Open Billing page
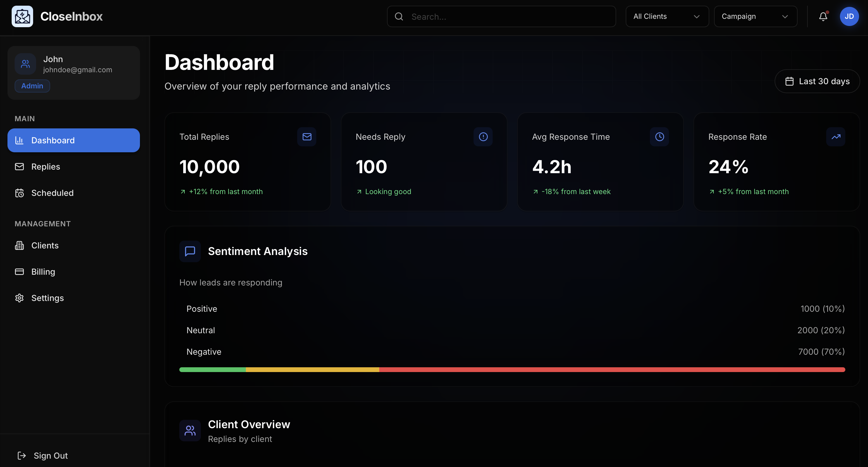The width and height of the screenshot is (868, 467). click(73, 272)
